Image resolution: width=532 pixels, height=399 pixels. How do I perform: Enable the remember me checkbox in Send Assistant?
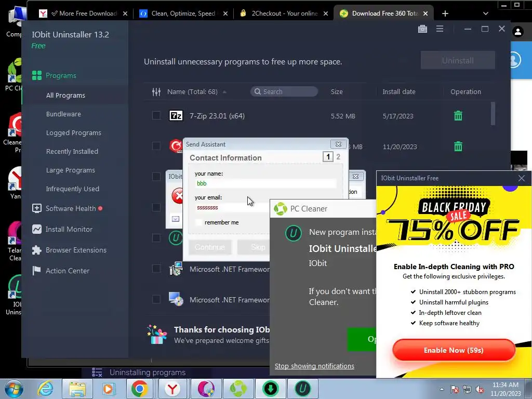click(199, 222)
